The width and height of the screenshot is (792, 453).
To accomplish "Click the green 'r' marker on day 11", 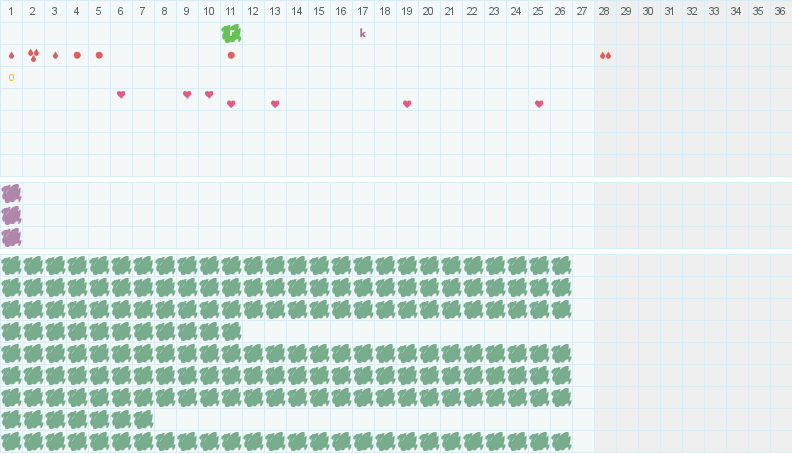I will click(231, 33).
